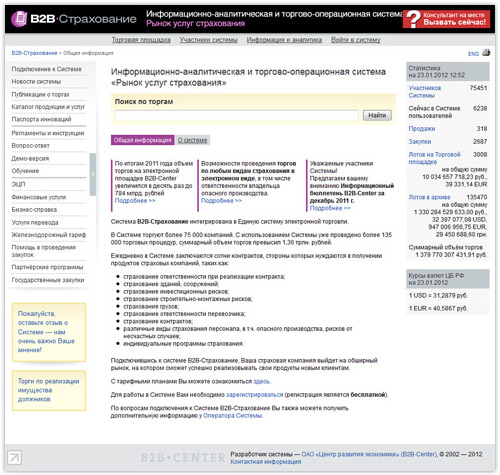Open Железнодорожный тариф in the sidebar
Screen dimensions: 500x475
(x=49, y=235)
